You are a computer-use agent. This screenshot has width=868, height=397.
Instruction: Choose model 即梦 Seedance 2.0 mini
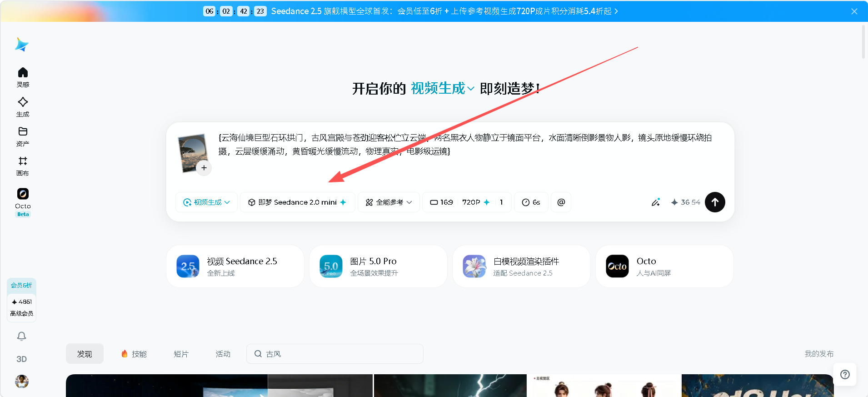[x=298, y=202]
